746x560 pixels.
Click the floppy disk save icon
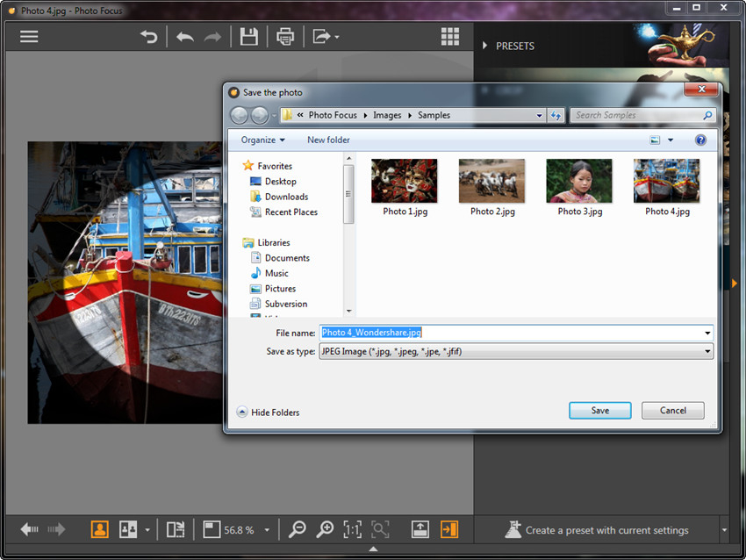(x=249, y=37)
